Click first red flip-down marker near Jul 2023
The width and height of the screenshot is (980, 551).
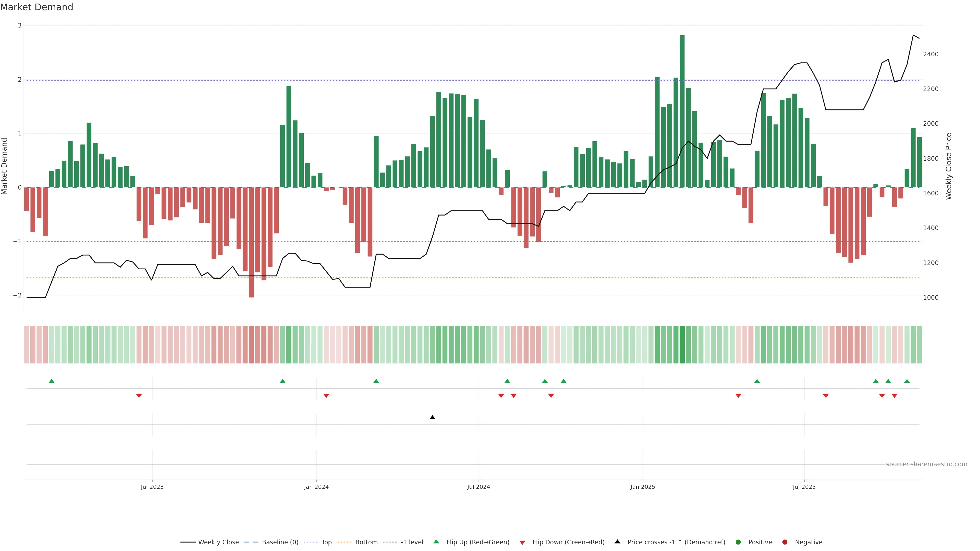139,396
